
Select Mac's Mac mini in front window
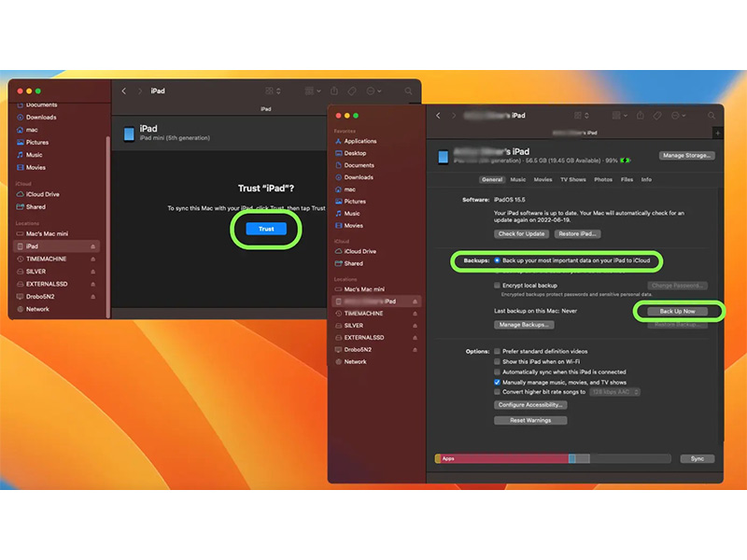tap(364, 289)
